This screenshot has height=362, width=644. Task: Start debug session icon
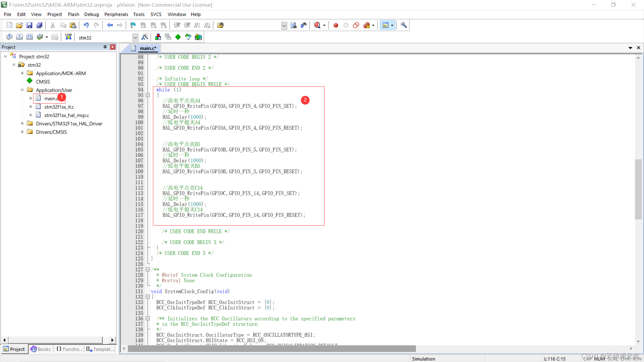(x=317, y=25)
